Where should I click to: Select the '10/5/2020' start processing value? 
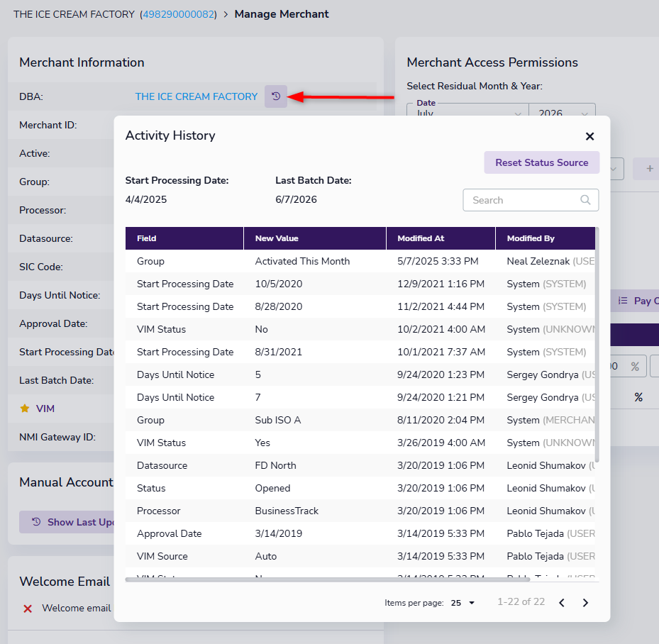click(279, 284)
